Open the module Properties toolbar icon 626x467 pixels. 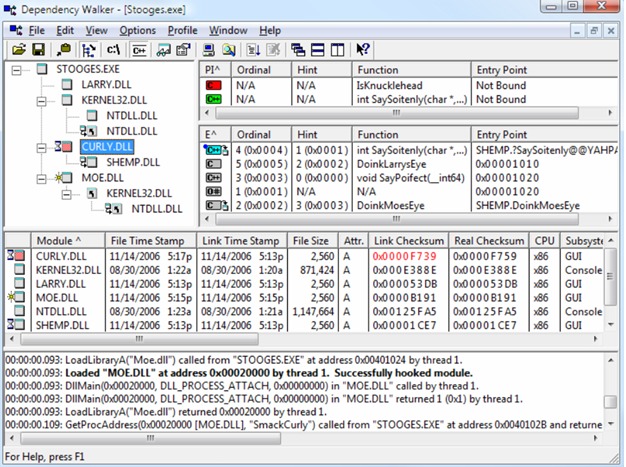[183, 50]
